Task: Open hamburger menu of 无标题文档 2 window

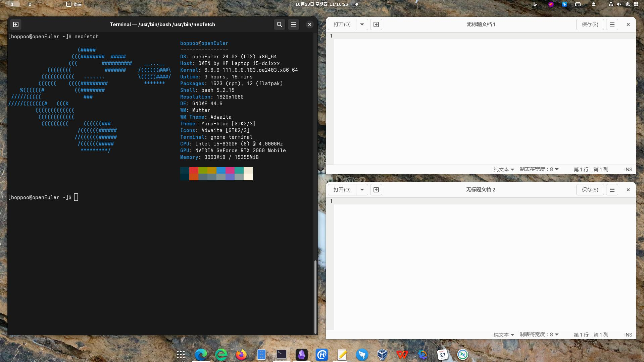Action: click(x=612, y=190)
